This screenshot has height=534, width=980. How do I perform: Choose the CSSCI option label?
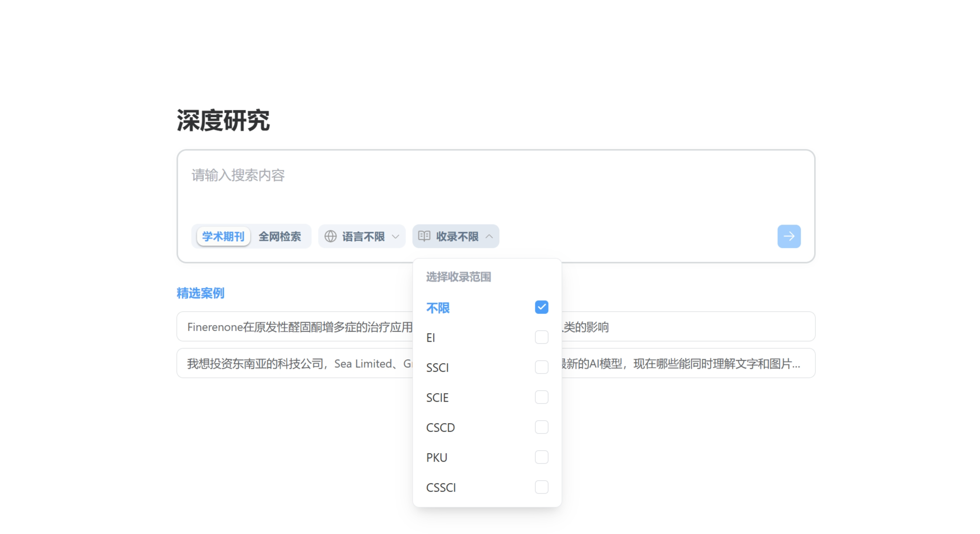click(x=441, y=488)
